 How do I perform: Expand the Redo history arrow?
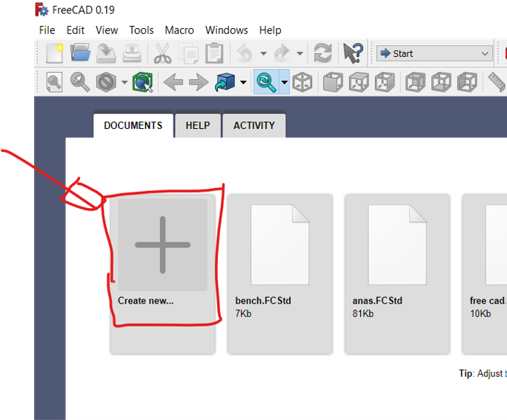pyautogui.click(x=300, y=53)
